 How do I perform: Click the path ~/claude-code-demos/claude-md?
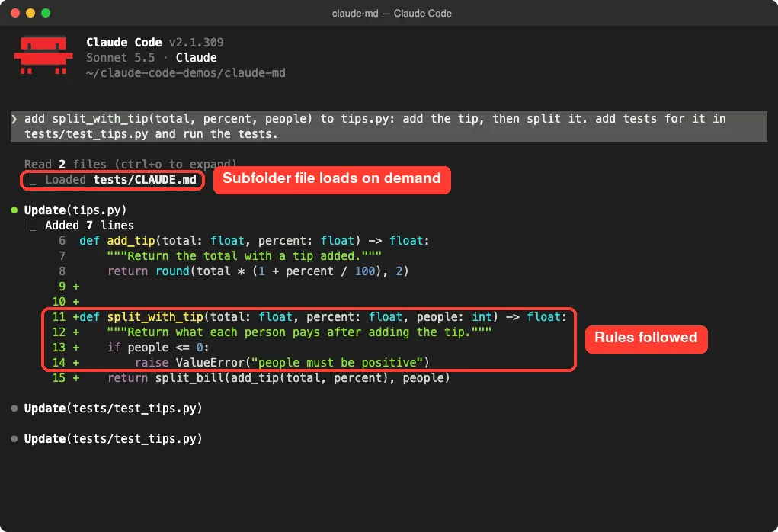point(186,73)
